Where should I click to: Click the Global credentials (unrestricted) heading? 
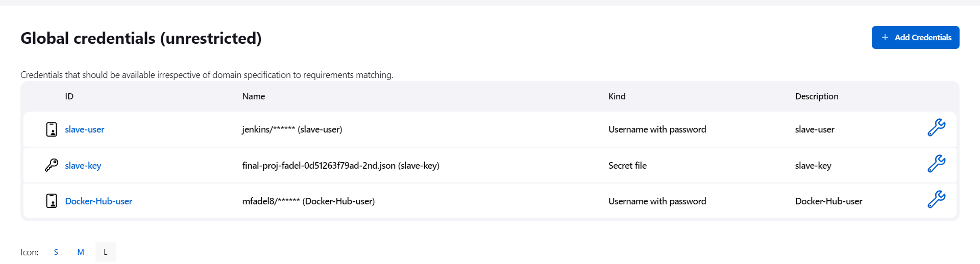pos(141,38)
